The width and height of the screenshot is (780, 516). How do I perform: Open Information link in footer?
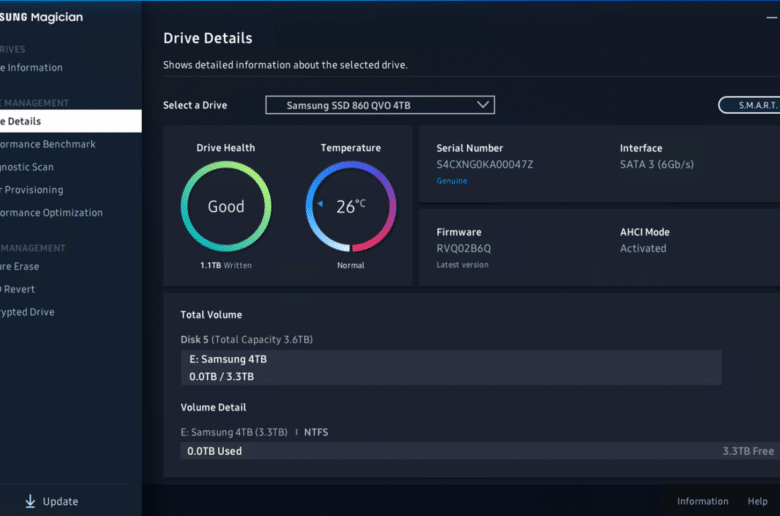coord(702,502)
